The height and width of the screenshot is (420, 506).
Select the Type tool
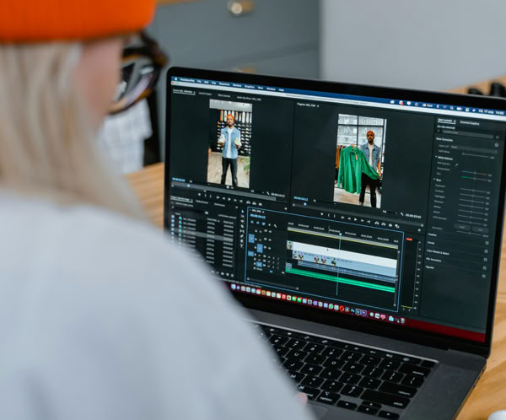pyautogui.click(x=242, y=246)
